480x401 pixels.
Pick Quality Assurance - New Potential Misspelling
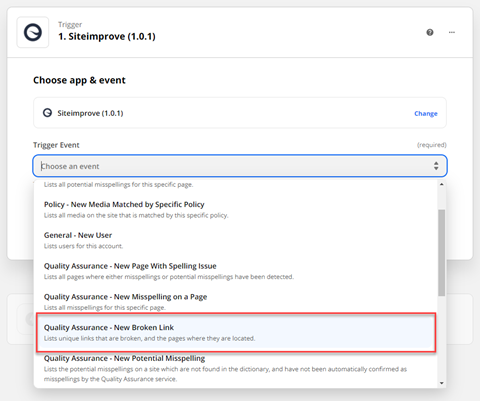236,368
